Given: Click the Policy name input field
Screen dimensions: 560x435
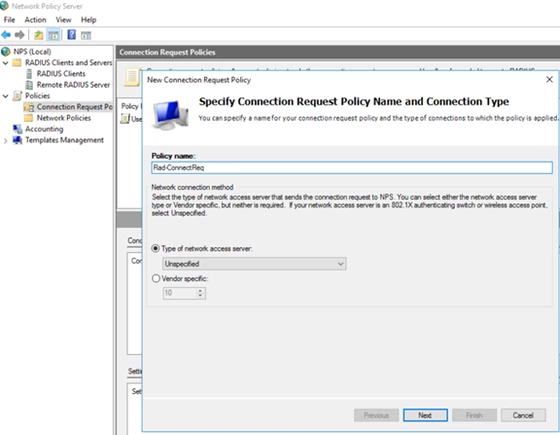Looking at the screenshot, I should (x=352, y=168).
